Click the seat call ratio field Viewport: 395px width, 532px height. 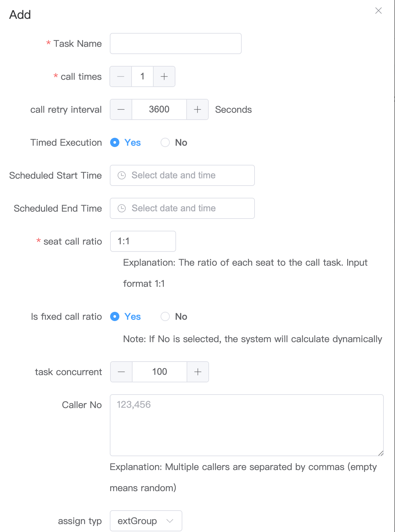143,241
